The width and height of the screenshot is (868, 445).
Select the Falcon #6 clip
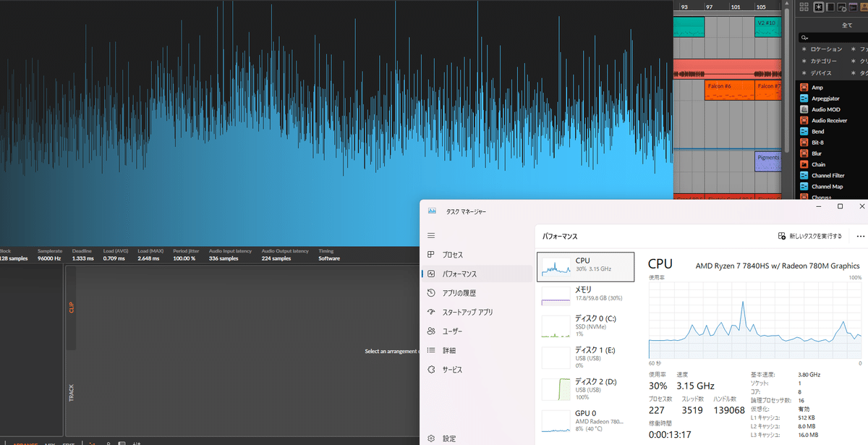728,90
